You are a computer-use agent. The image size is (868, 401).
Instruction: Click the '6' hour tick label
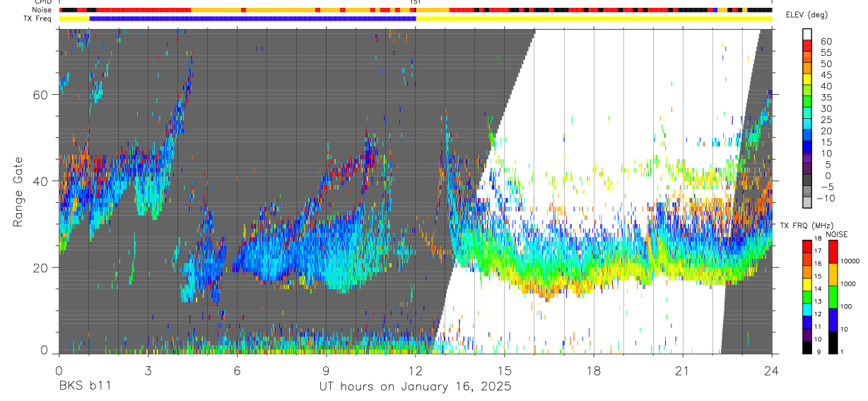[237, 370]
